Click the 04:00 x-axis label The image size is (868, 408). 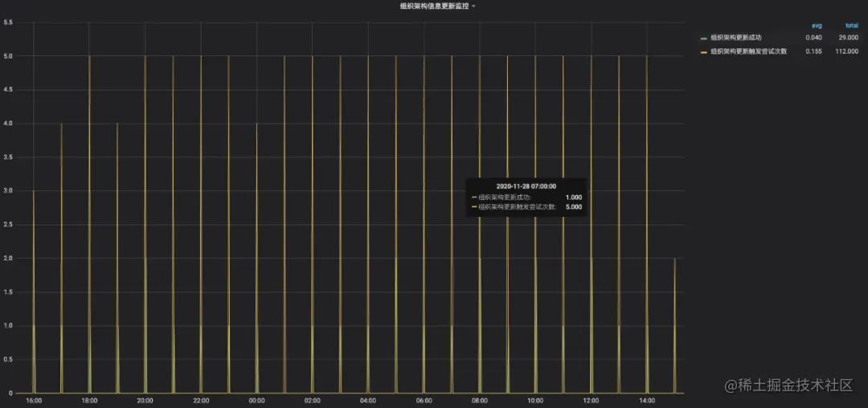point(368,401)
